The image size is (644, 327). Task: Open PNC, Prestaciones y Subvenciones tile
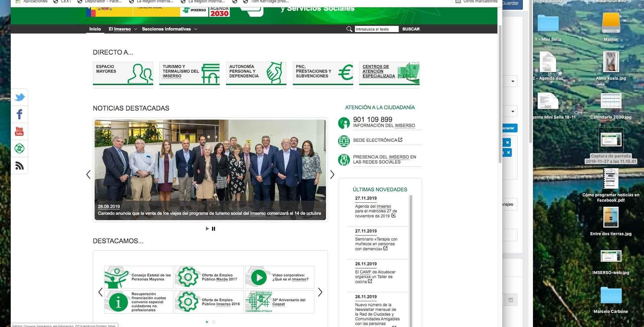(x=322, y=73)
